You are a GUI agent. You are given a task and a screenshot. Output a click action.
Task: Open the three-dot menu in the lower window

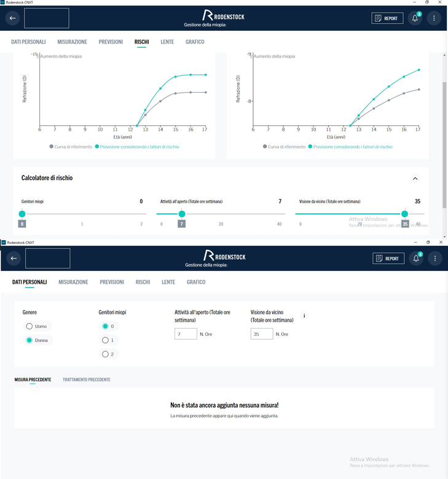click(x=435, y=258)
